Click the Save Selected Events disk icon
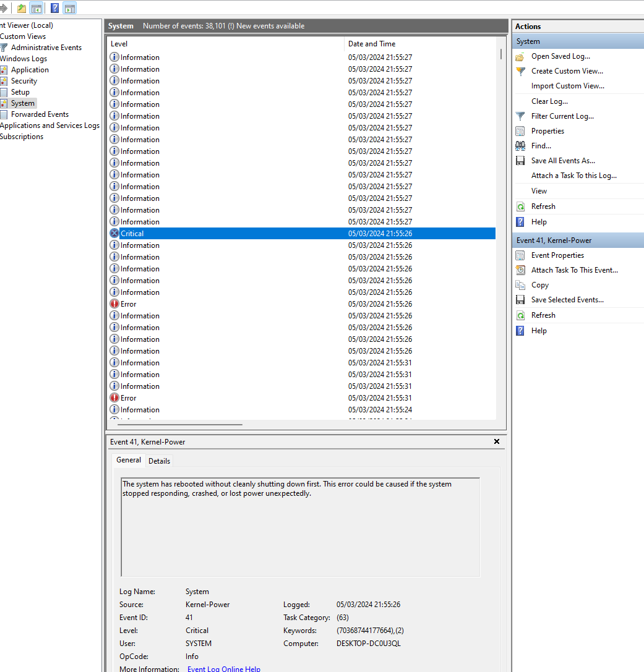This screenshot has width=644, height=672. coord(520,300)
